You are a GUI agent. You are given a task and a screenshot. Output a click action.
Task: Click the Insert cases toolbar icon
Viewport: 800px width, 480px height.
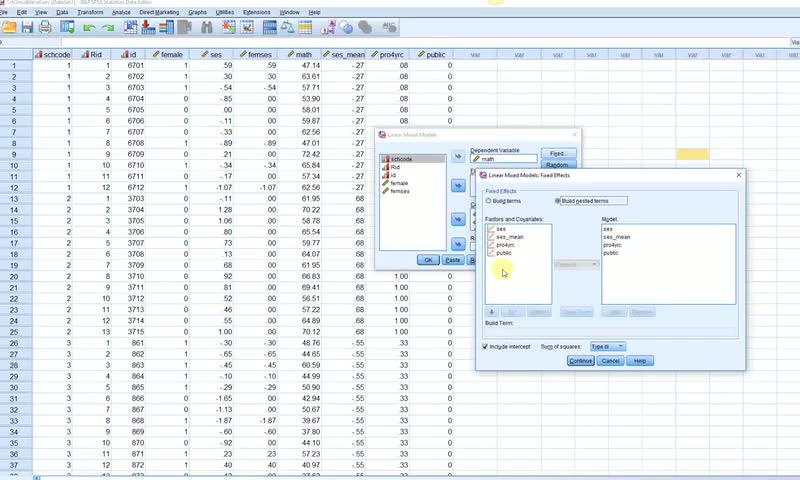tap(229, 27)
